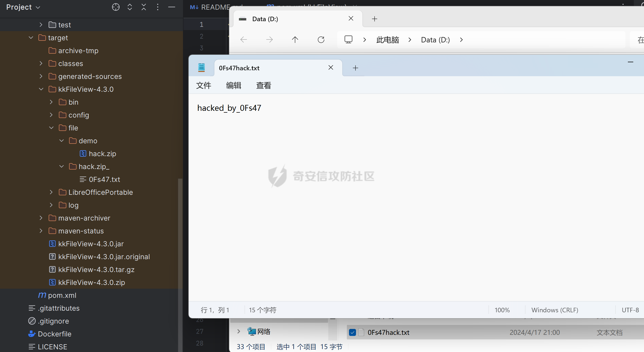This screenshot has height=352, width=644.
Task: Select kkFileView-4.3.0.tar.gz file
Action: pos(91,269)
